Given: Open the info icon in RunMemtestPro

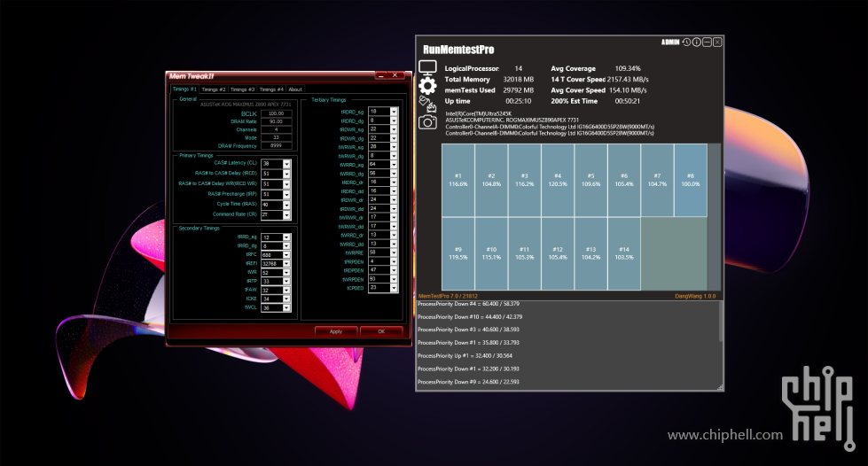Looking at the screenshot, I should coord(696,42).
